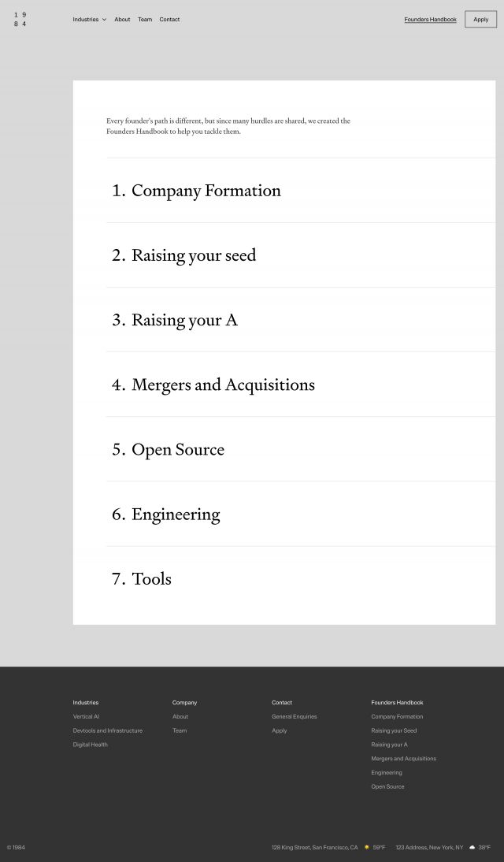Open the Founders Handbook link in the header
The height and width of the screenshot is (862, 504).
pos(430,20)
